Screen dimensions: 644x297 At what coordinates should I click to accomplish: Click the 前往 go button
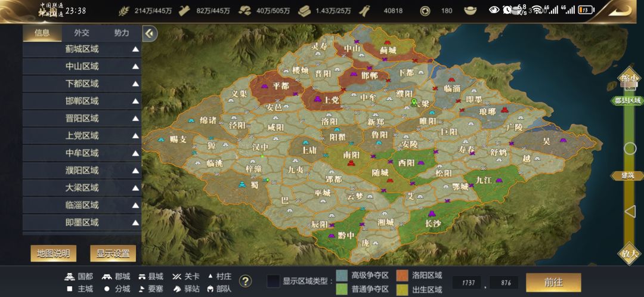(x=553, y=282)
